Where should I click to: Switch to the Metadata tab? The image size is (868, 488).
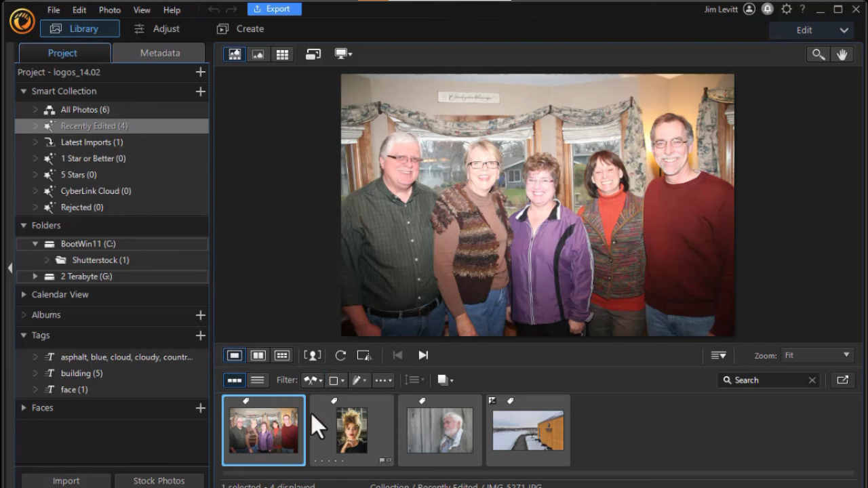[x=159, y=53]
